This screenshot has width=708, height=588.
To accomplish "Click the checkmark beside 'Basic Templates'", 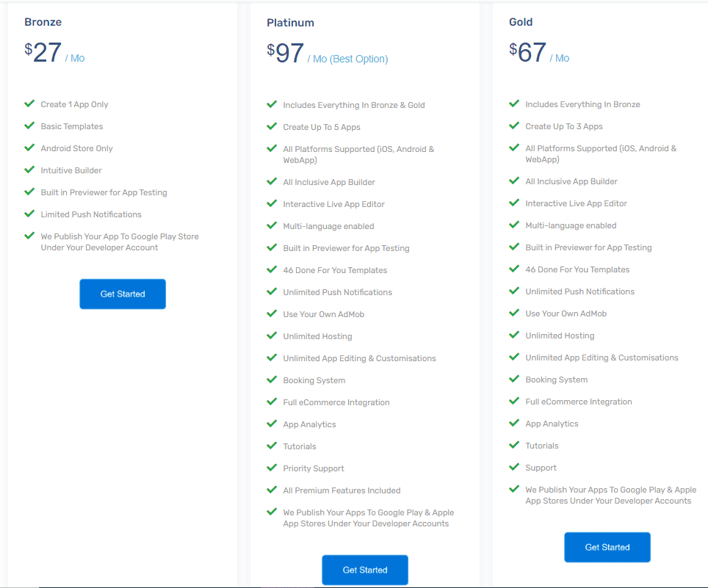I will [29, 126].
